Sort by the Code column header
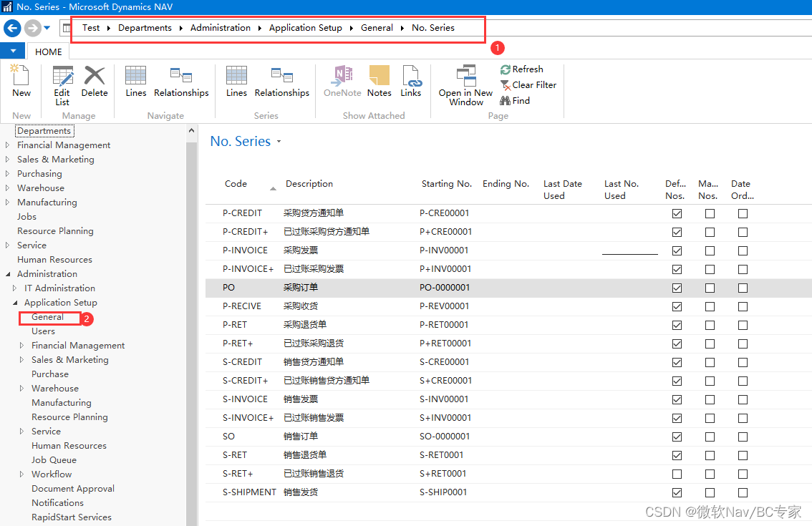 coord(236,184)
